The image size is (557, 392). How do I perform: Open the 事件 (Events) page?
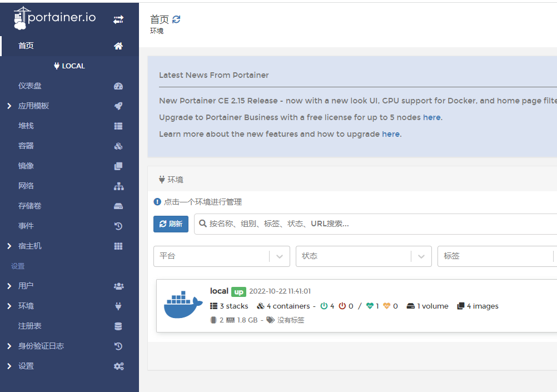24,226
